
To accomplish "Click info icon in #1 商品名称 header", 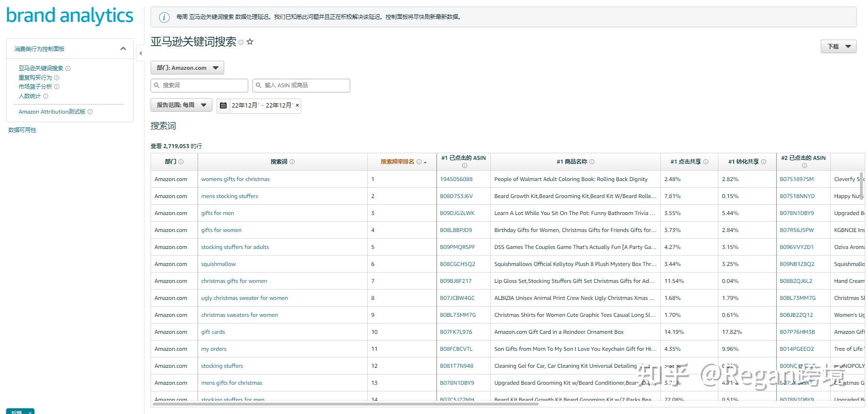I will coord(592,162).
